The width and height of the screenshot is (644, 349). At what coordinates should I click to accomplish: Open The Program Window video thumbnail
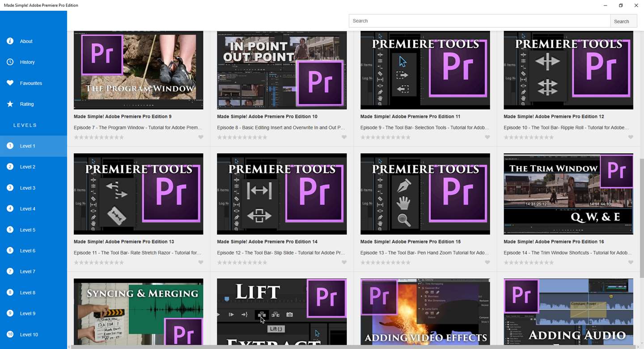pos(139,70)
